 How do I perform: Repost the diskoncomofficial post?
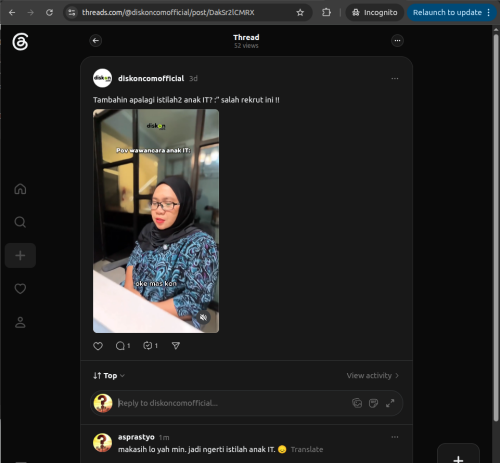click(150, 346)
